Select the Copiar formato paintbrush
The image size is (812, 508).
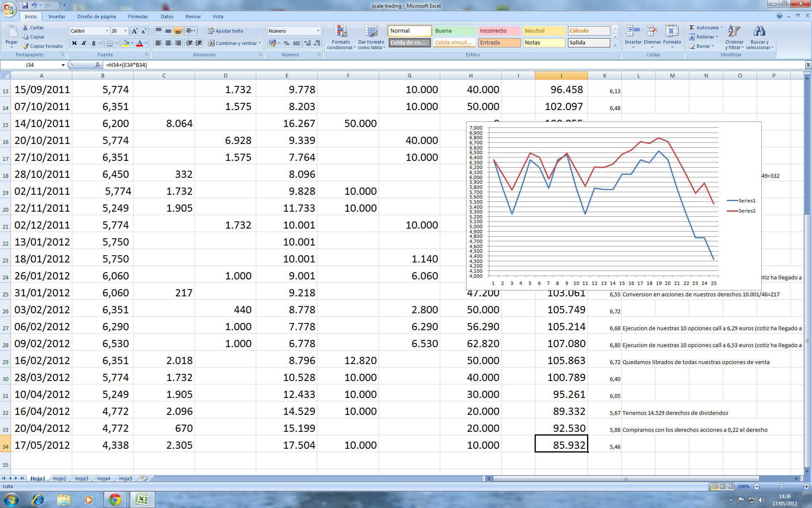point(26,46)
